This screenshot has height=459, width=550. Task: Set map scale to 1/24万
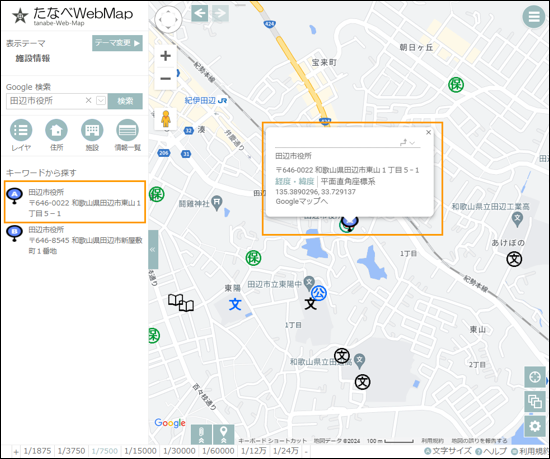tap(286, 451)
